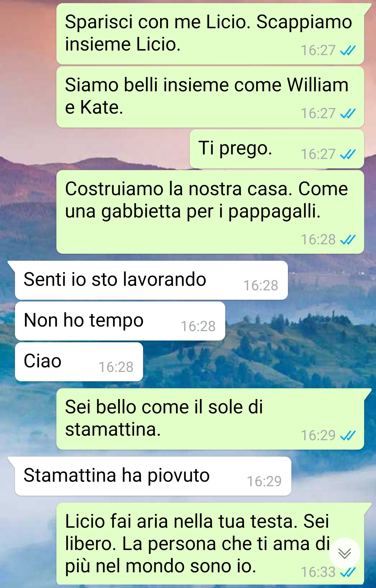
Task: Tap the 'Sparisci con me Licio' message bubble
Action: 210,34
